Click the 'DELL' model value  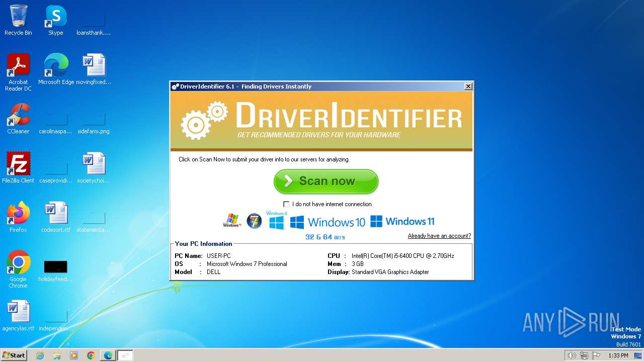pos(213,272)
